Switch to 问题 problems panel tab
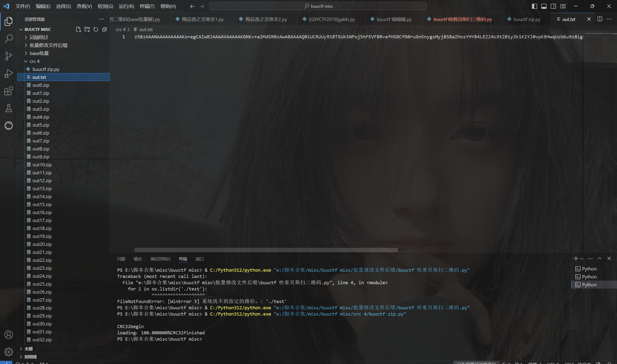This screenshot has height=364, width=617. 121,259
